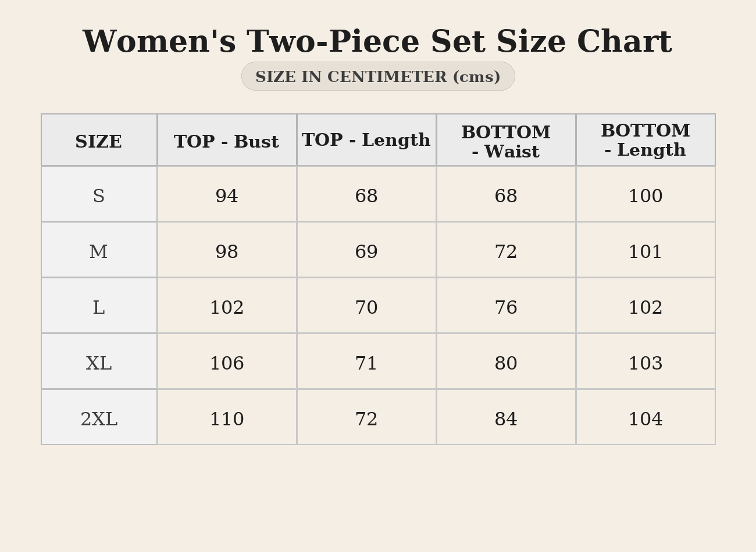Click bottom length 103 for XL

click(646, 363)
